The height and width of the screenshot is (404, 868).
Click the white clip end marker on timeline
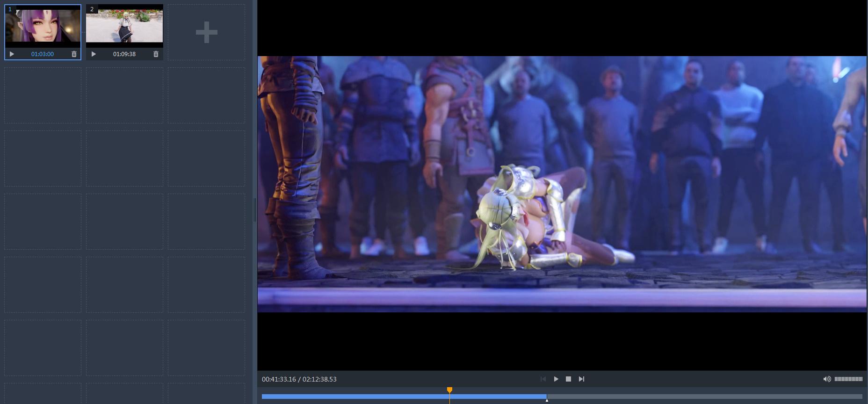[x=547, y=400]
